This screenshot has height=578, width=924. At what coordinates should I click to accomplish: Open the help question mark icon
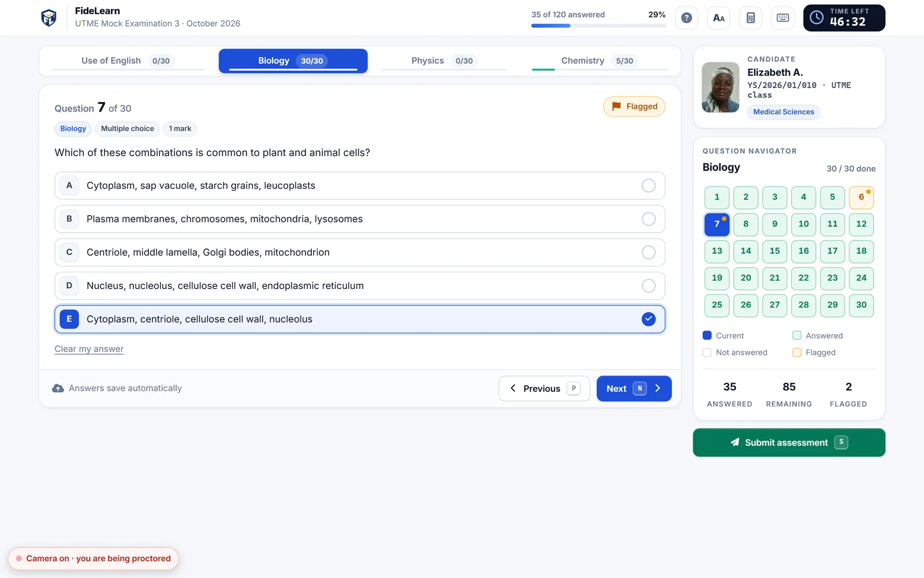tap(686, 18)
